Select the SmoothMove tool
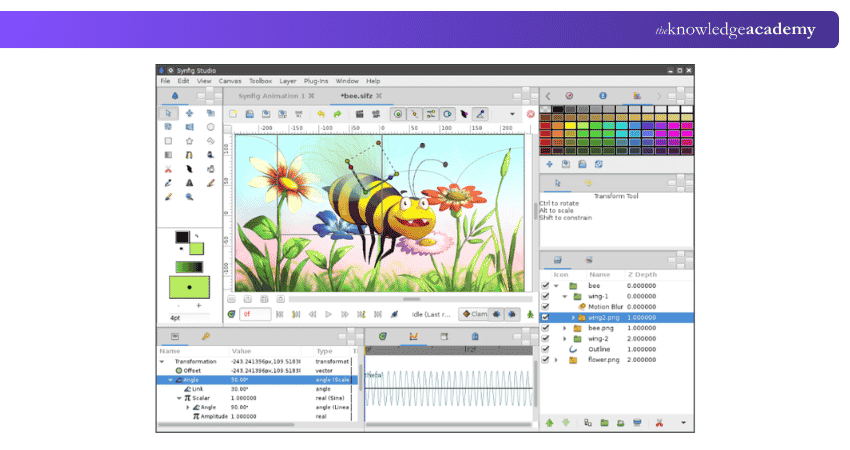The height and width of the screenshot is (450, 850). click(189, 113)
